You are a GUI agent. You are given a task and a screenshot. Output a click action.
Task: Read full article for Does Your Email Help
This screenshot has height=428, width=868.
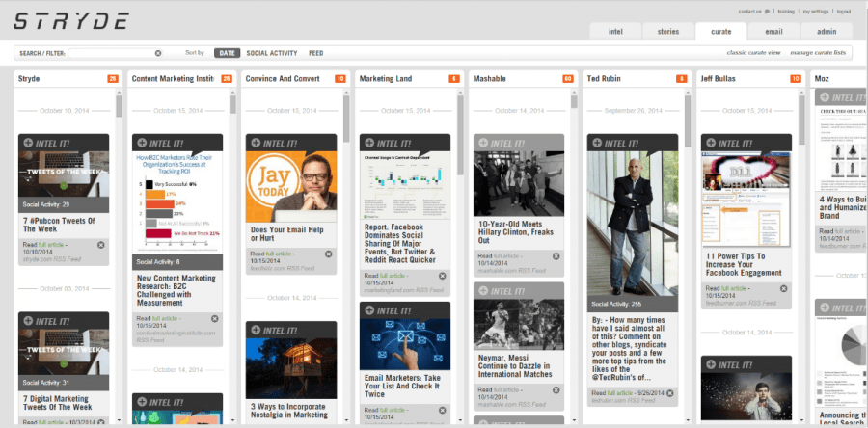278,254
